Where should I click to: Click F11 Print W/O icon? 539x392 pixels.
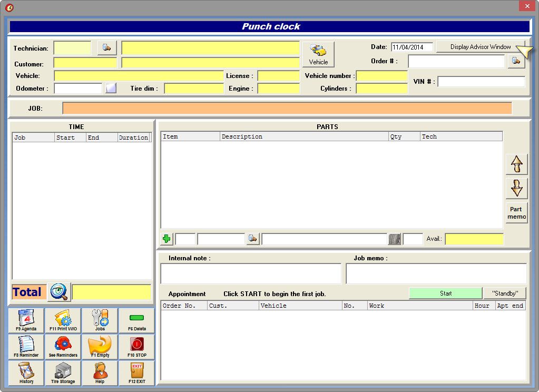63,320
